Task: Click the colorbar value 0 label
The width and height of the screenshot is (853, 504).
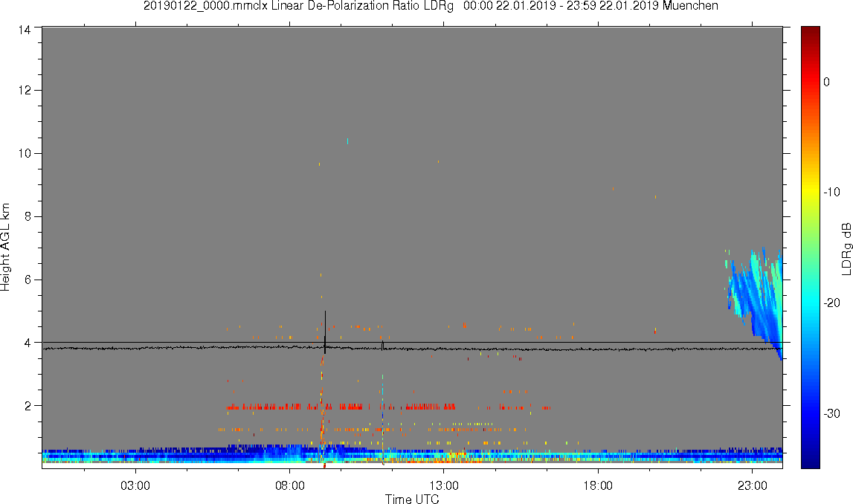Action: [x=826, y=82]
